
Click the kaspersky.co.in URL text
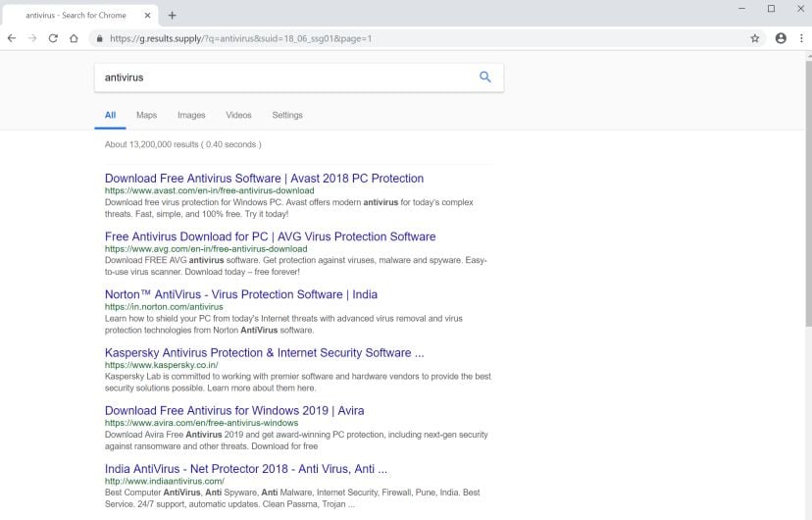point(161,365)
